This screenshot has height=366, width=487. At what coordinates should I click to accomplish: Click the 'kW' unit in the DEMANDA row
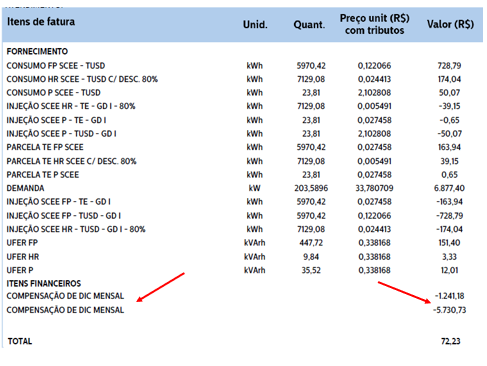254,188
